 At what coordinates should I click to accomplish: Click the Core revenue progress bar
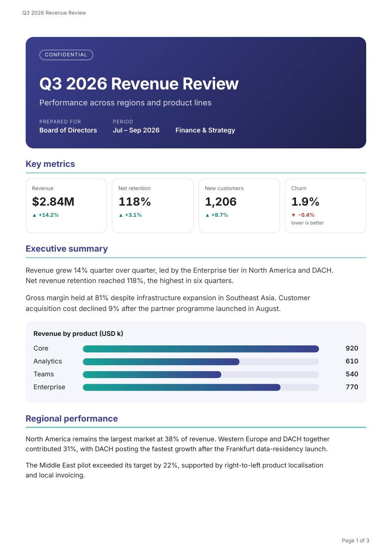[201, 349]
